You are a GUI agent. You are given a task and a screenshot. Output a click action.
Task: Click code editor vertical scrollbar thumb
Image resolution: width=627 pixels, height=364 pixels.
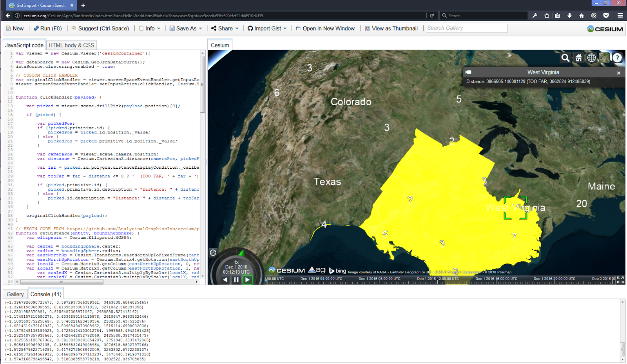pos(203,84)
